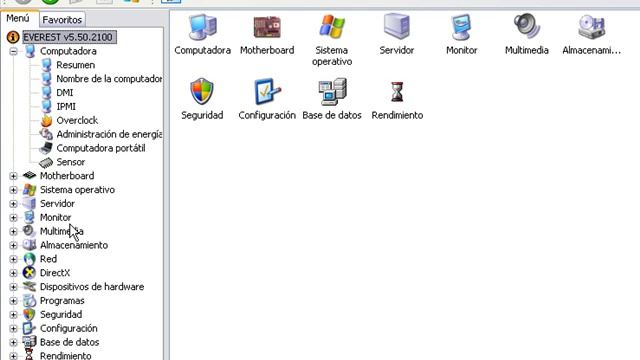The width and height of the screenshot is (640, 360).
Task: Select the Computadora row label in the tree
Action: click(x=68, y=51)
